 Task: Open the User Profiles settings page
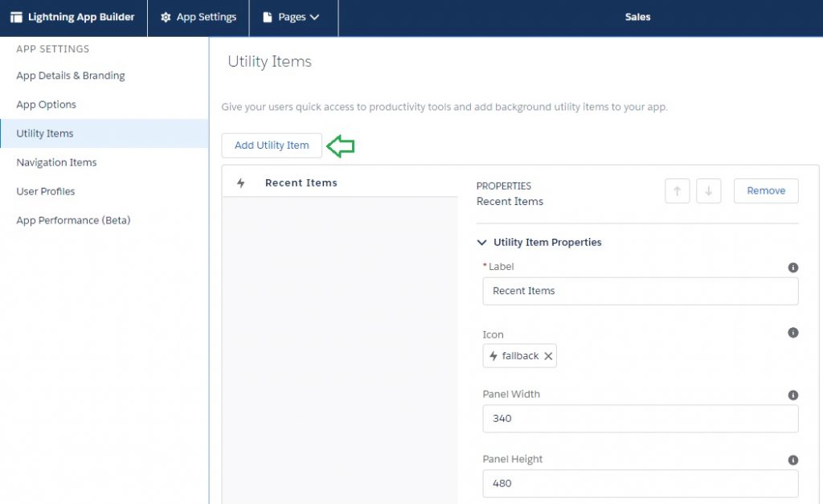47,191
